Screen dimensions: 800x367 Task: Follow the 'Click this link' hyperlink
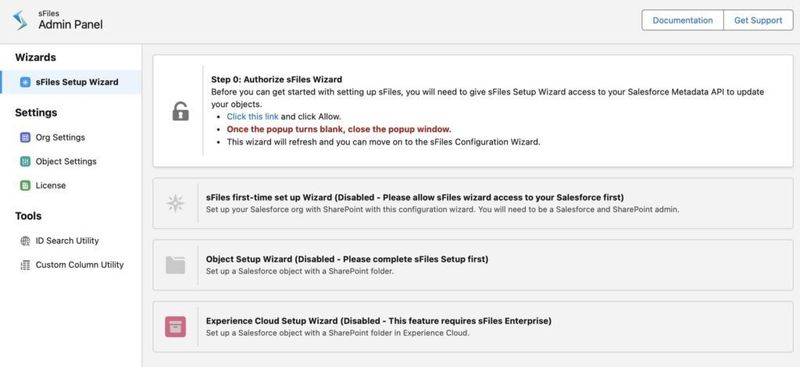(253, 116)
